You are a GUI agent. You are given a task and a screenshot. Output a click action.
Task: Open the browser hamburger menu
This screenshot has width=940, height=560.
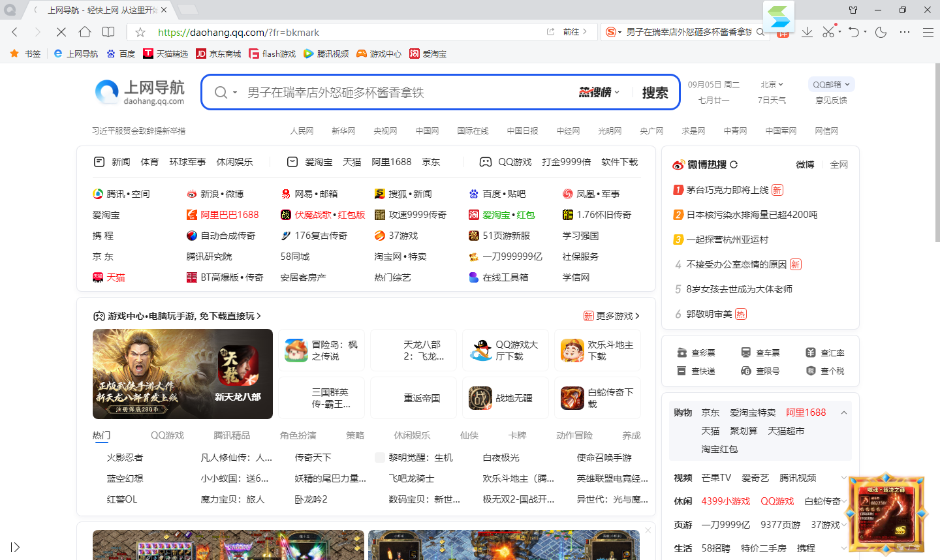928,31
